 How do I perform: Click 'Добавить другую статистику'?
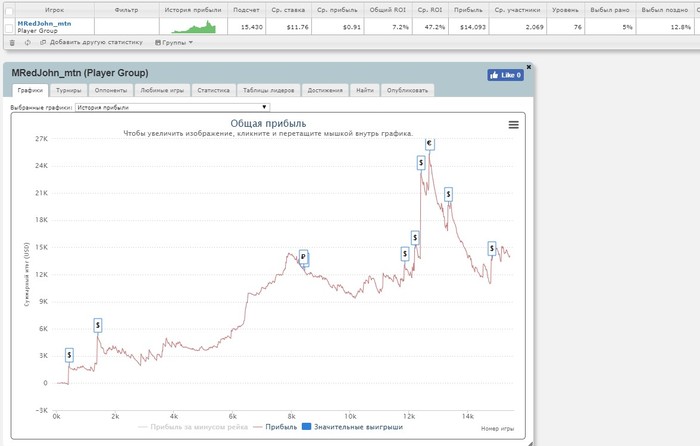pyautogui.click(x=92, y=42)
